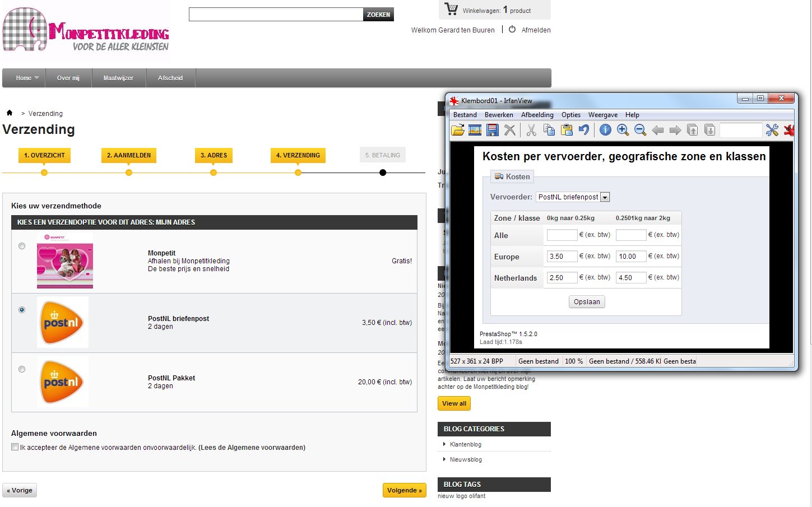Open the Weergave menu in IrfanView
812x507 pixels.
tap(603, 115)
